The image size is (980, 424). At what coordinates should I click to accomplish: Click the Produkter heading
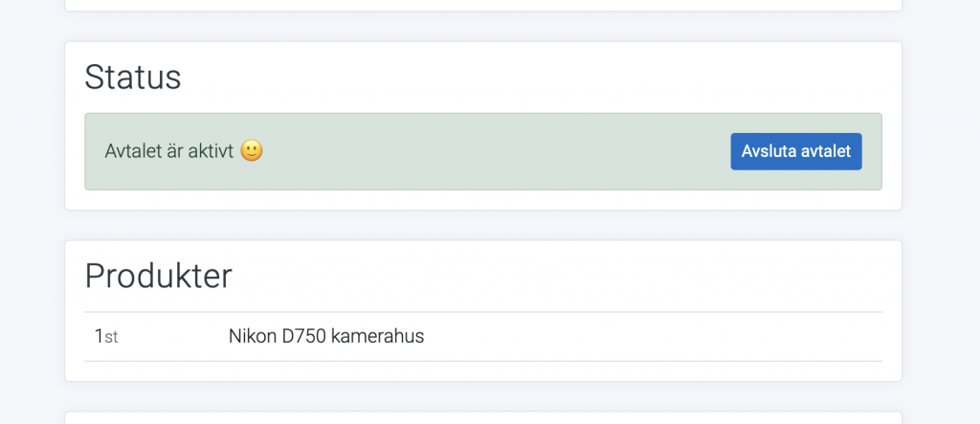coord(158,275)
